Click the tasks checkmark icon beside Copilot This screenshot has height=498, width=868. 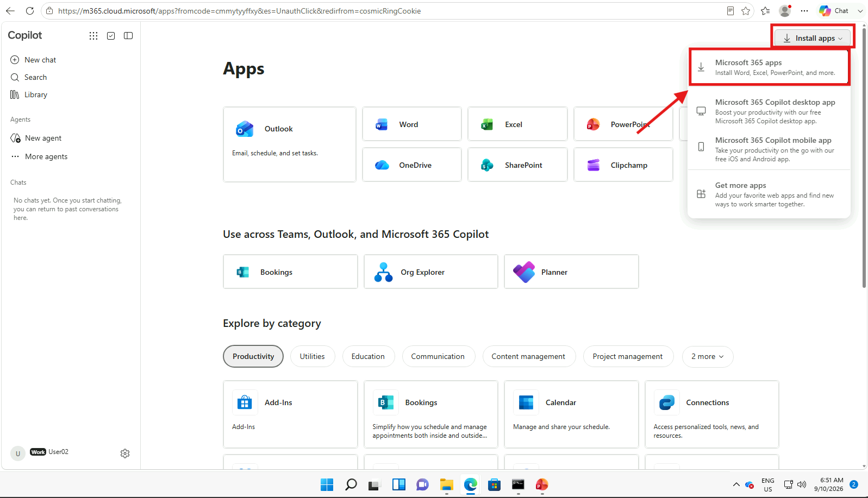(111, 36)
